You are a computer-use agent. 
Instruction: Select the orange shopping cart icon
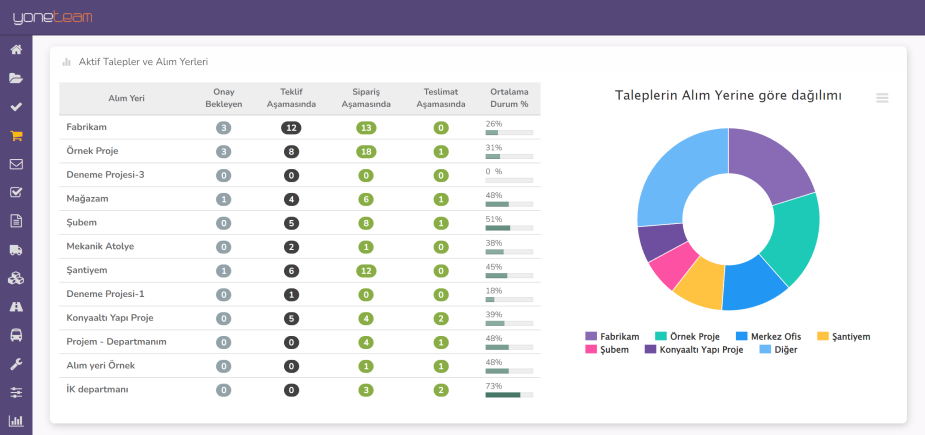[x=16, y=136]
